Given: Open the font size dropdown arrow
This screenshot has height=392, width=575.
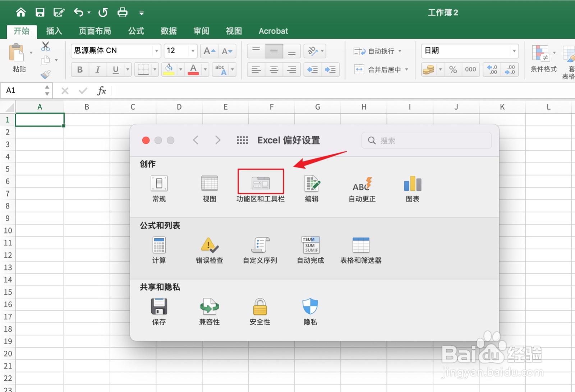Looking at the screenshot, I should (x=193, y=51).
